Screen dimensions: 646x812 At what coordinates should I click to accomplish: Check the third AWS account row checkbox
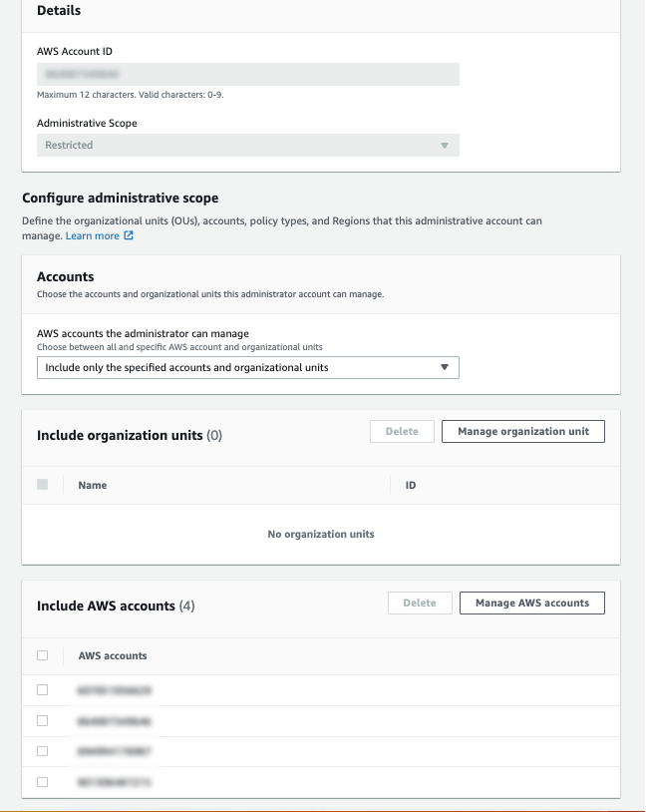coord(43,751)
